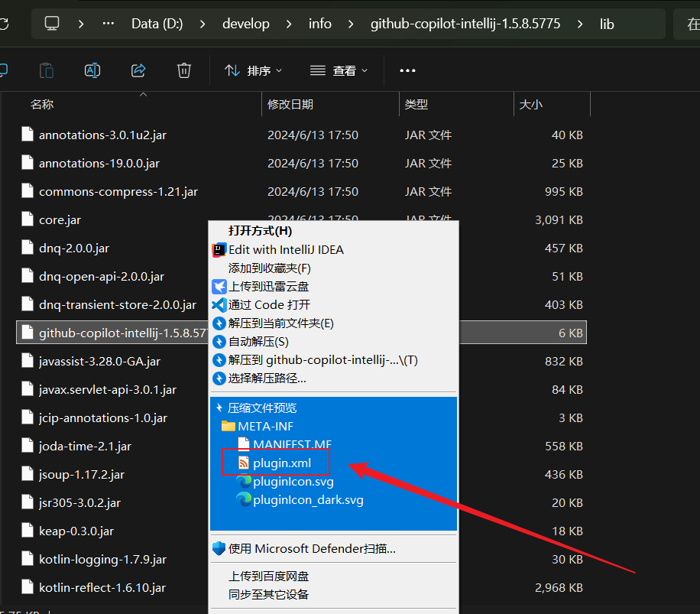Click the Microsoft Defender shield icon
This screenshot has height=614, width=700.
(219, 548)
